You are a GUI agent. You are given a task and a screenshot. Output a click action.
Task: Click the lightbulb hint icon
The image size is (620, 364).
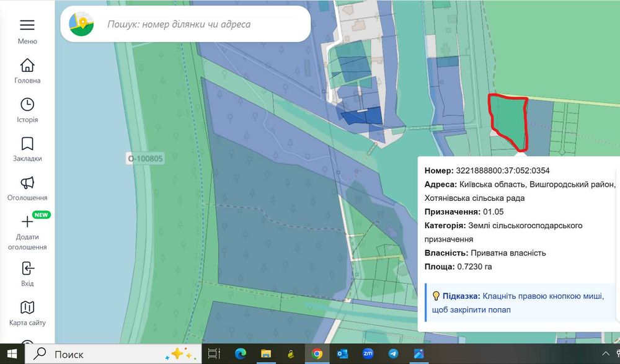click(436, 296)
